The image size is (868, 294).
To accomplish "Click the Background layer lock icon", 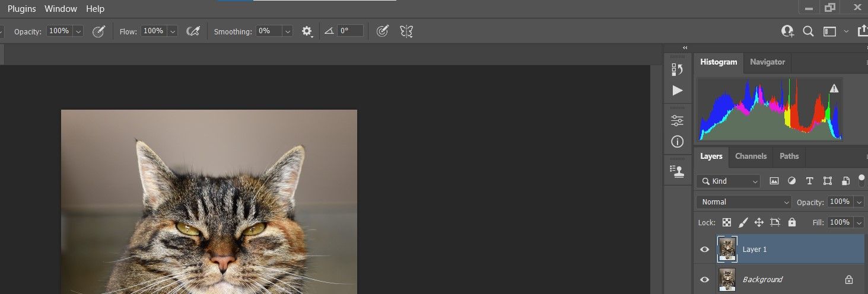I will click(x=849, y=280).
